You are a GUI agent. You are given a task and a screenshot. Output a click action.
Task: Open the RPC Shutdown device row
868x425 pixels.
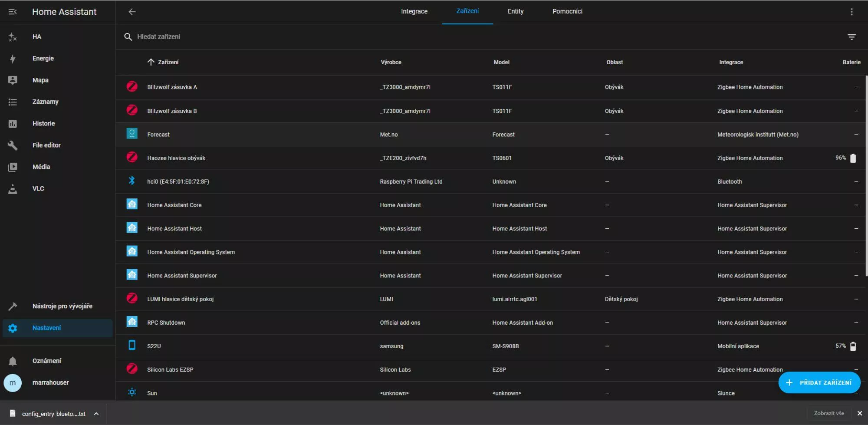(491, 323)
